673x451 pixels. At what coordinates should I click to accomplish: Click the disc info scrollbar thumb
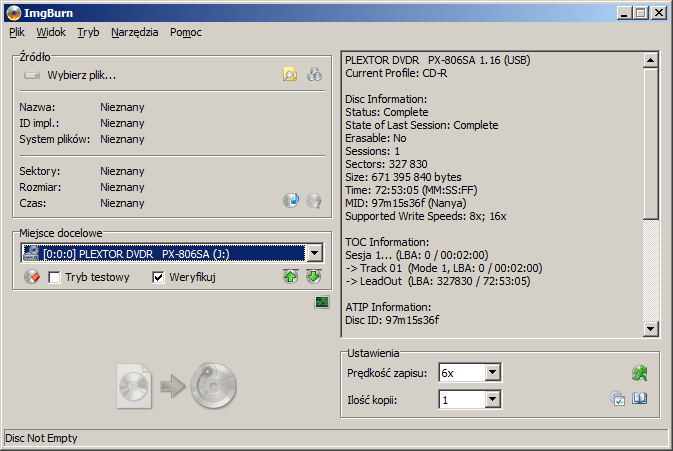651,143
